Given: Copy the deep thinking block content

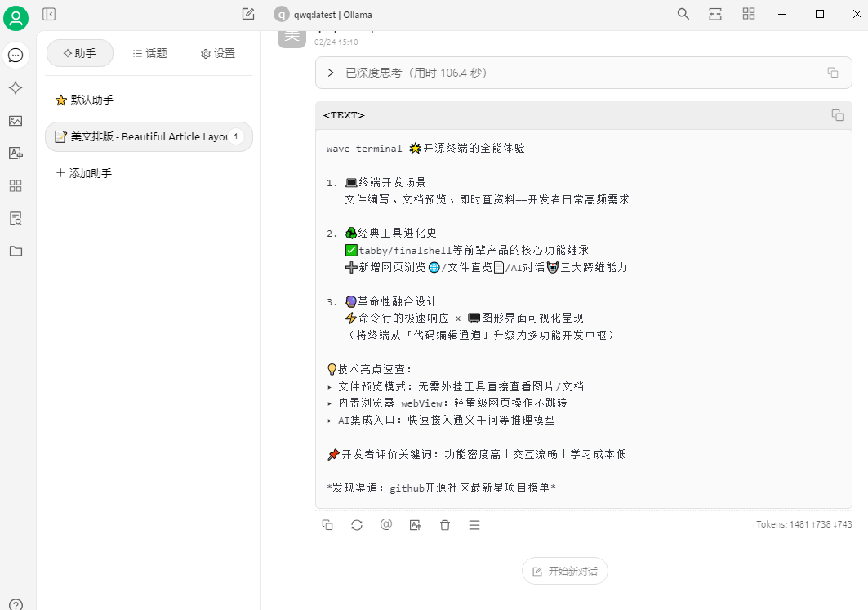Looking at the screenshot, I should [x=833, y=73].
